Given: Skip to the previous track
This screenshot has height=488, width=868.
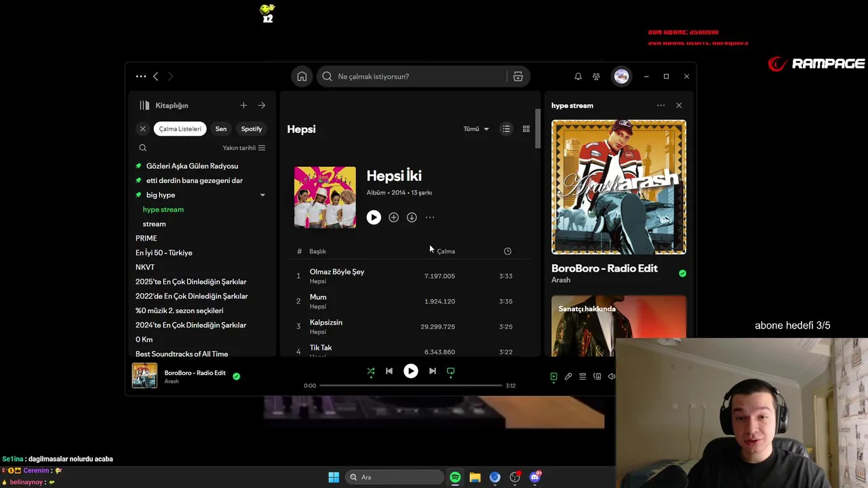Looking at the screenshot, I should (x=389, y=371).
